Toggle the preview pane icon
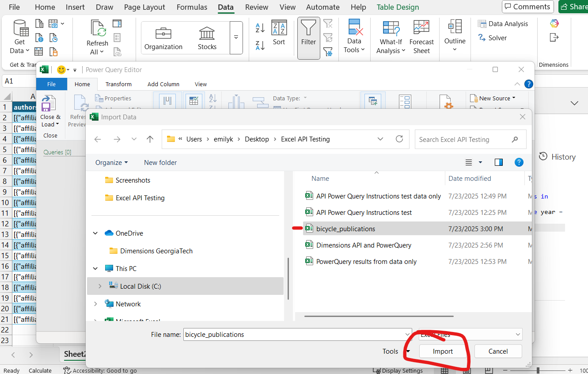 pos(499,163)
